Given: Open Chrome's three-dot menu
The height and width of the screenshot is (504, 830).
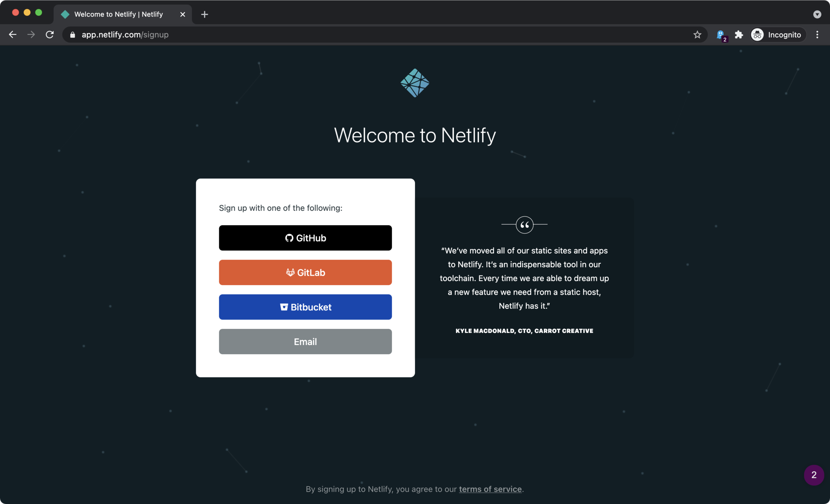Looking at the screenshot, I should (817, 35).
